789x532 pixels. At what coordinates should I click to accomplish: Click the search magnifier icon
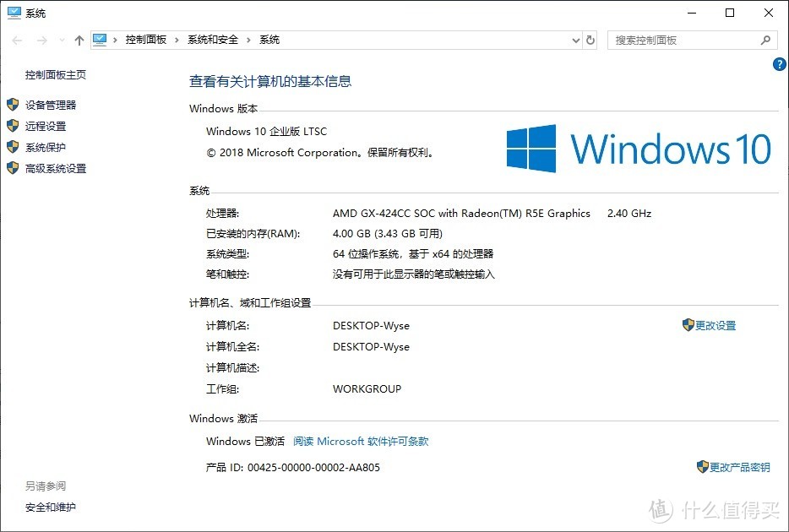pyautogui.click(x=765, y=41)
